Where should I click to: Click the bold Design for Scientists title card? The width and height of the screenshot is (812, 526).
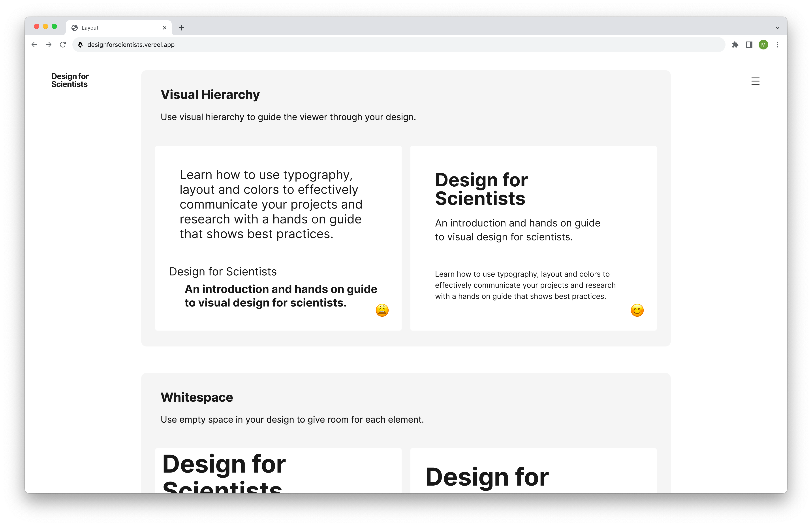481,189
